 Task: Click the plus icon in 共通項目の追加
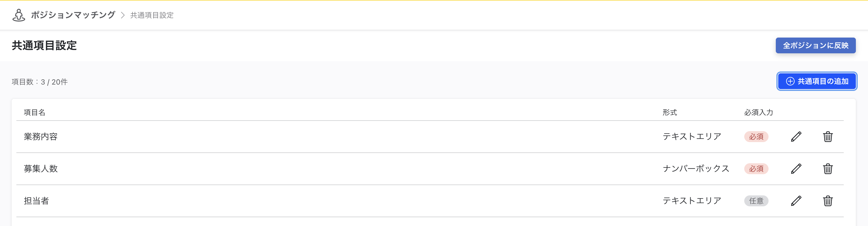point(790,81)
